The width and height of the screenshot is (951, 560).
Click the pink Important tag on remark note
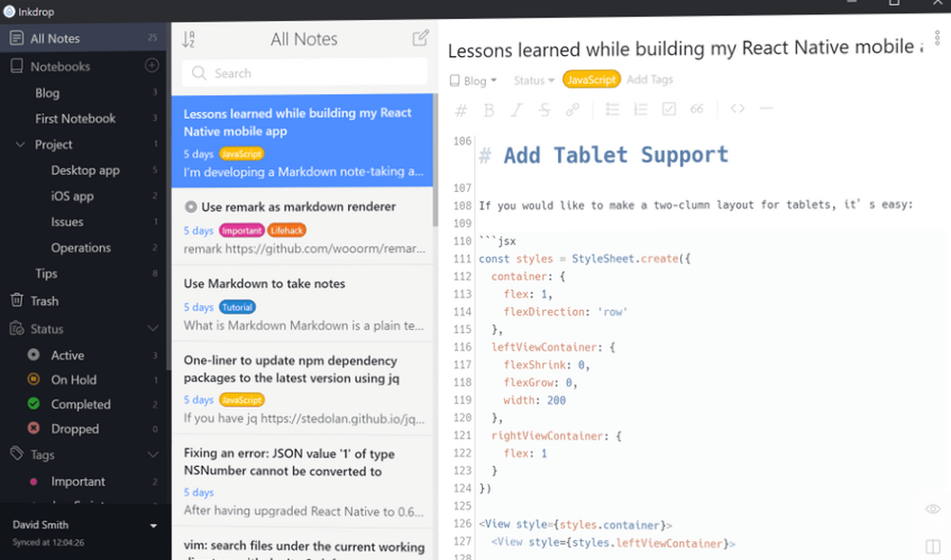point(242,230)
